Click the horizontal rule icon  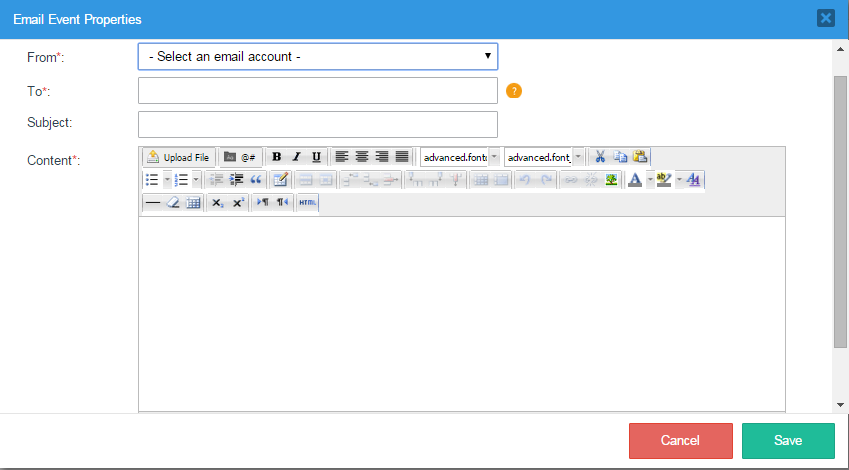(153, 203)
